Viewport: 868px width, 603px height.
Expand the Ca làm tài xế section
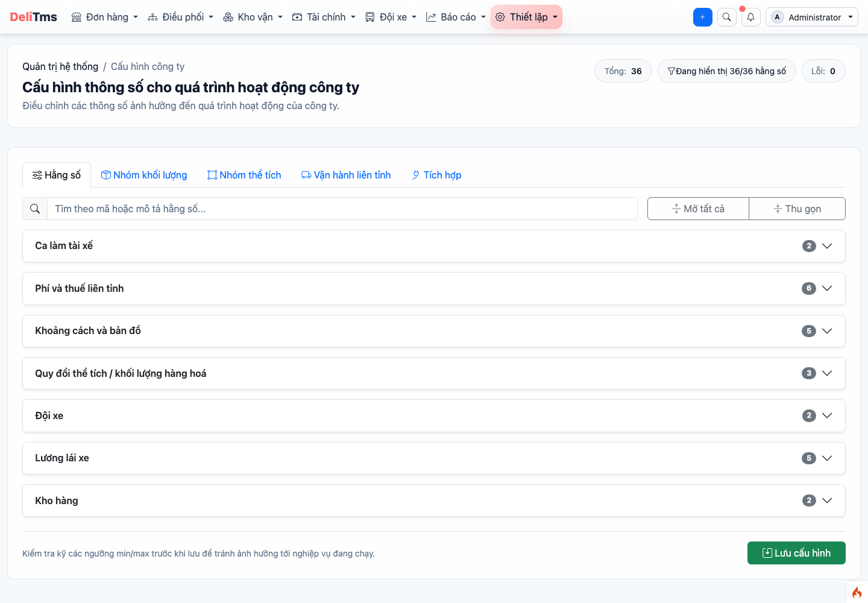(x=434, y=246)
